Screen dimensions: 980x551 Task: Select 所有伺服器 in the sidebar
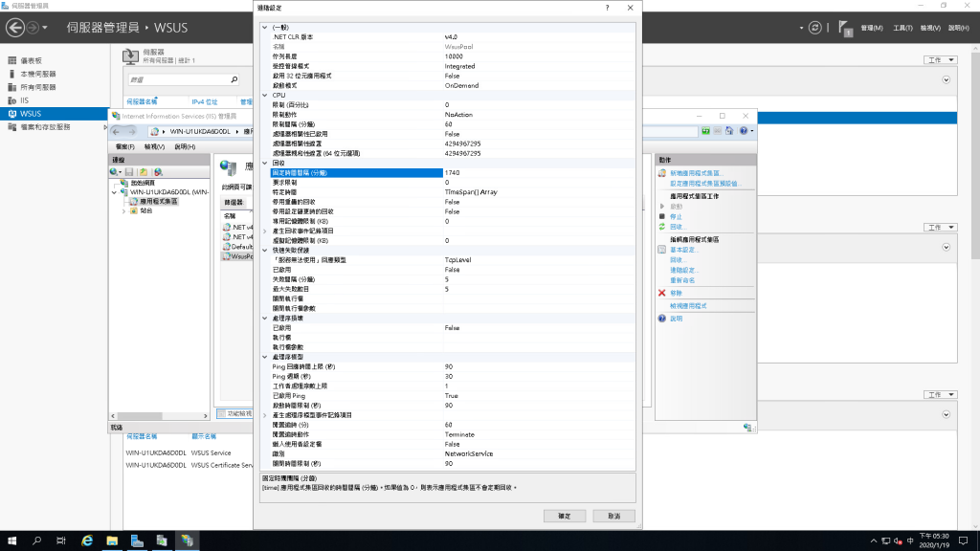click(37, 87)
